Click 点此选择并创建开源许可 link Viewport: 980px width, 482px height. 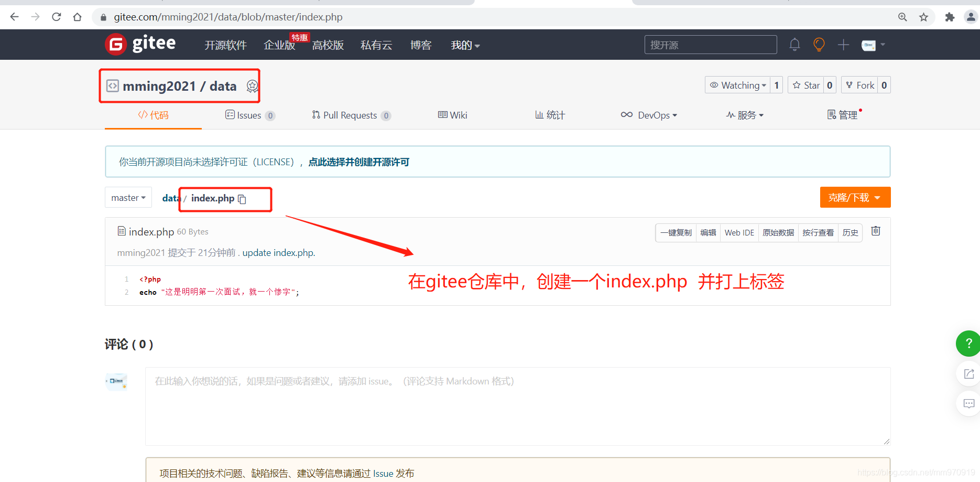(x=359, y=162)
